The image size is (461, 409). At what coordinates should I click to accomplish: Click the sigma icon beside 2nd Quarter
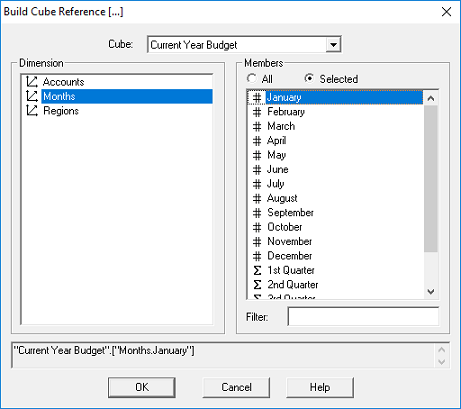click(x=257, y=285)
